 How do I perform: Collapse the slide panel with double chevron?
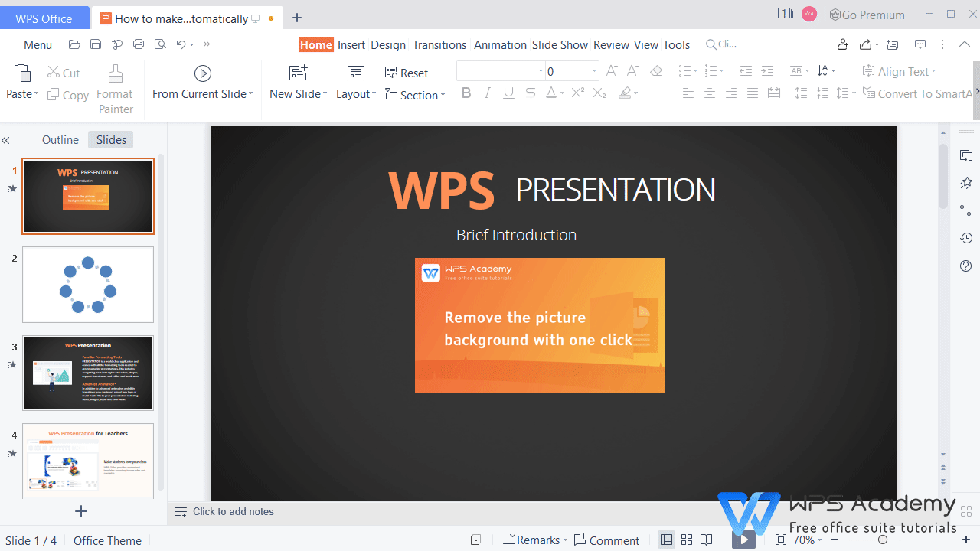tap(5, 140)
